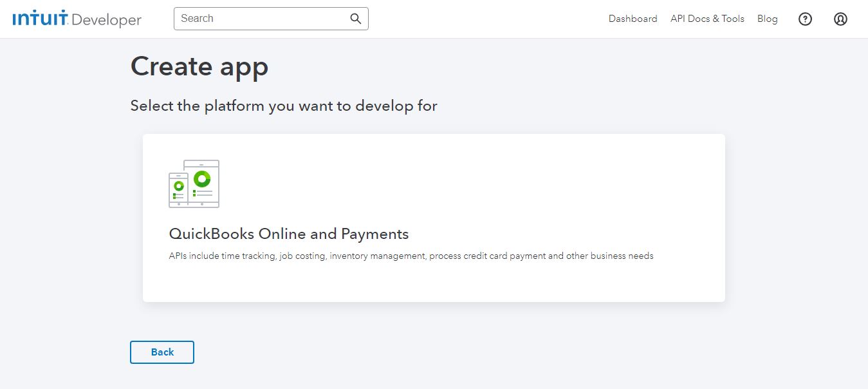Click the search magnifier icon
Viewport: 868px width, 389px height.
point(356,19)
